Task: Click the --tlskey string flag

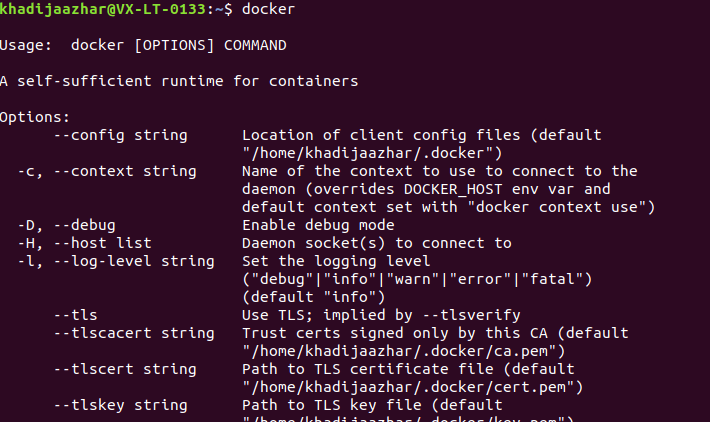Action: click(x=120, y=405)
